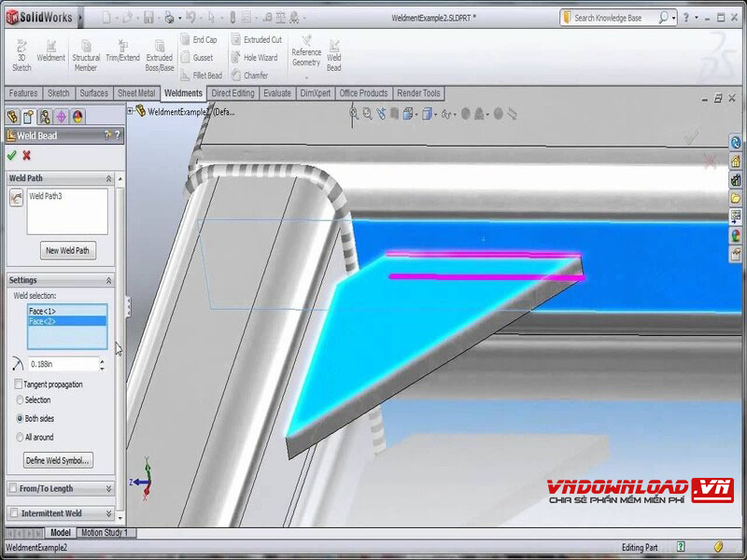Open Weld Bead help question mark
Image resolution: width=747 pixels, height=560 pixels.
point(118,135)
